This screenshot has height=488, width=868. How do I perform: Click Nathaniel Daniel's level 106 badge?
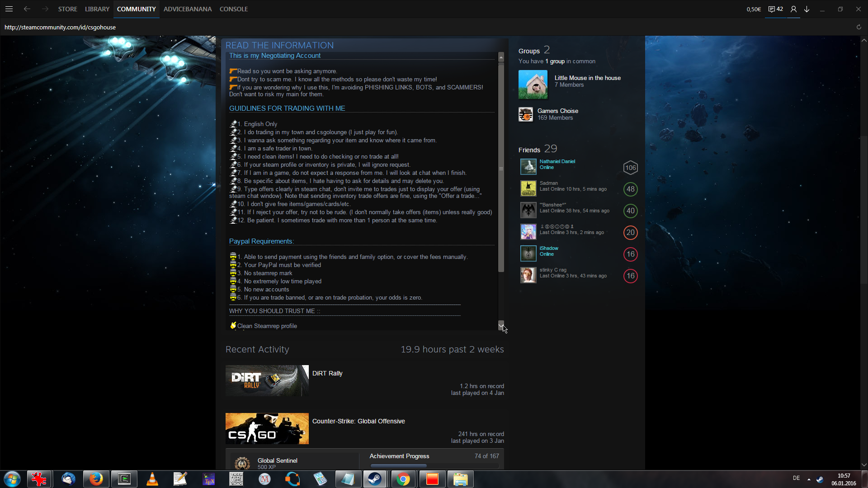(x=630, y=168)
